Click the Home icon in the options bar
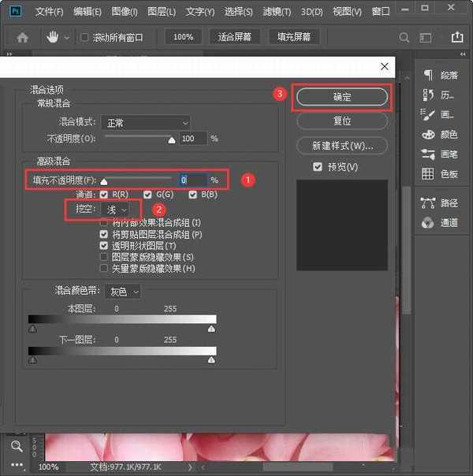 click(22, 37)
